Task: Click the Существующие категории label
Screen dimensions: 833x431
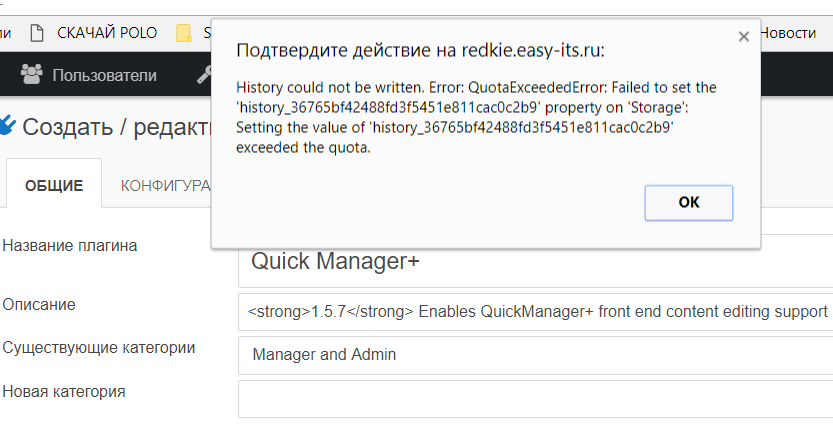Action: pos(99,347)
